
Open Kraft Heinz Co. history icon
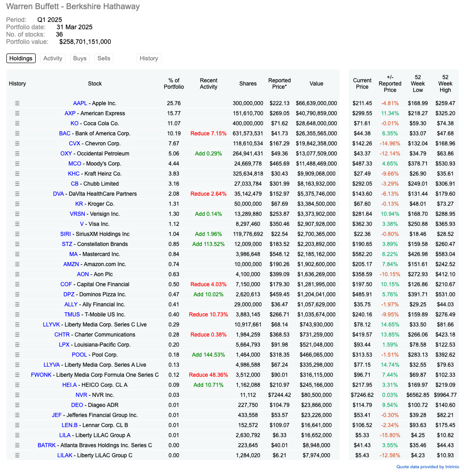pos(17,174)
